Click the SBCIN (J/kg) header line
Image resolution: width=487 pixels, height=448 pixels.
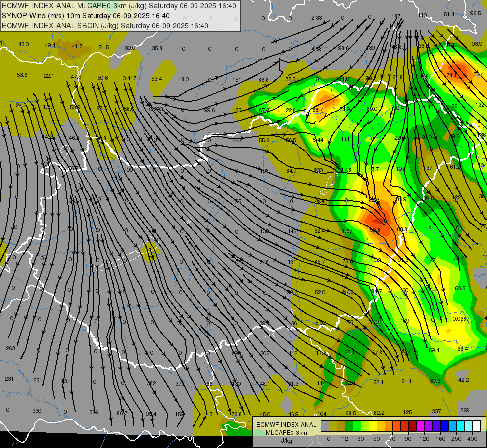coord(105,26)
